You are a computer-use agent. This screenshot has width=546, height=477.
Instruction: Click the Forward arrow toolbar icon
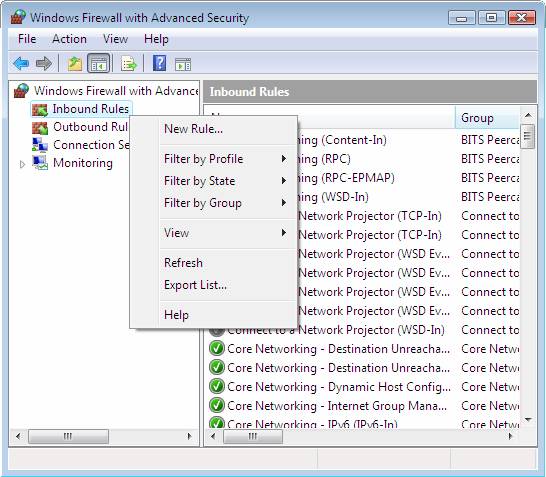pos(44,64)
